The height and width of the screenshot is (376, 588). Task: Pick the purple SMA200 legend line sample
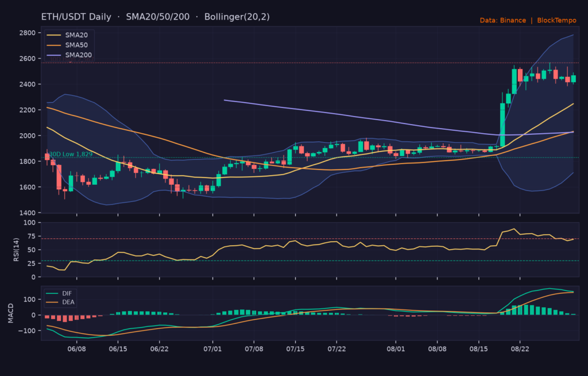pyautogui.click(x=53, y=55)
